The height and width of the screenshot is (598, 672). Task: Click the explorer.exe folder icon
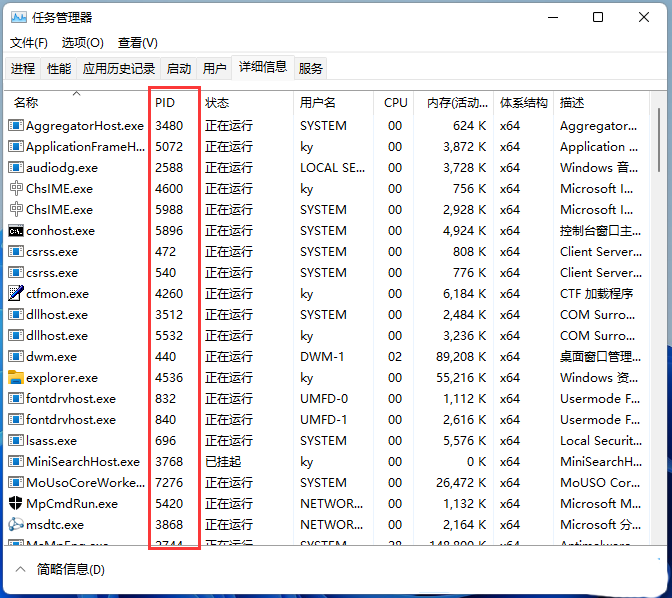coord(16,377)
